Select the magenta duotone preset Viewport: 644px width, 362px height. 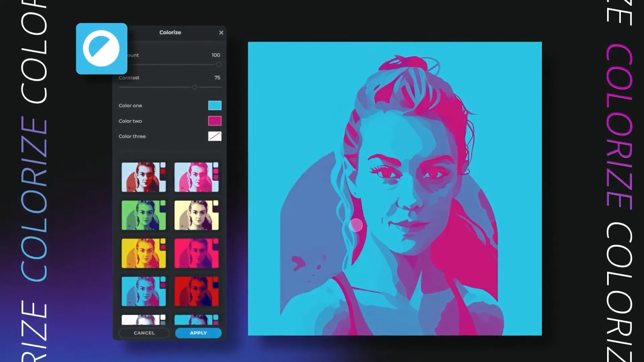[197, 177]
